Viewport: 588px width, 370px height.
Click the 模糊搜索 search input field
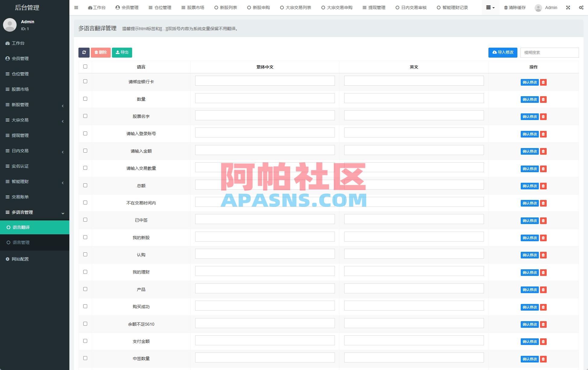tap(549, 52)
